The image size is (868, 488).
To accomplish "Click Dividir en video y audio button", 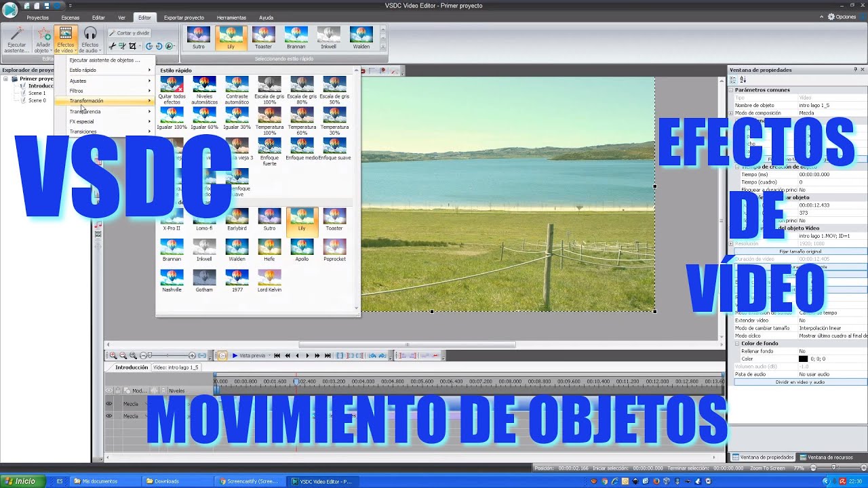I will pyautogui.click(x=800, y=382).
